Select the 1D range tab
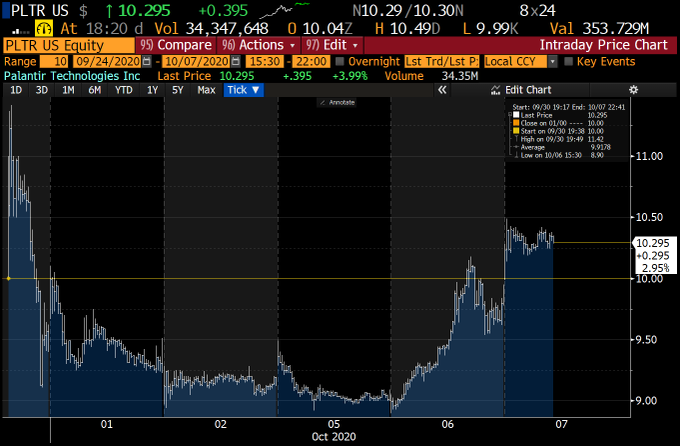Image resolution: width=680 pixels, height=446 pixels. click(x=16, y=90)
